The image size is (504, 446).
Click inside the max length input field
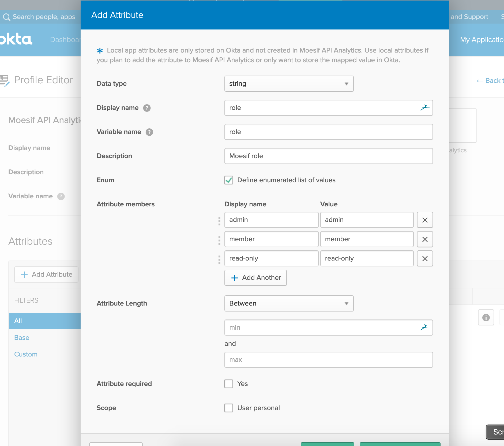tap(328, 360)
